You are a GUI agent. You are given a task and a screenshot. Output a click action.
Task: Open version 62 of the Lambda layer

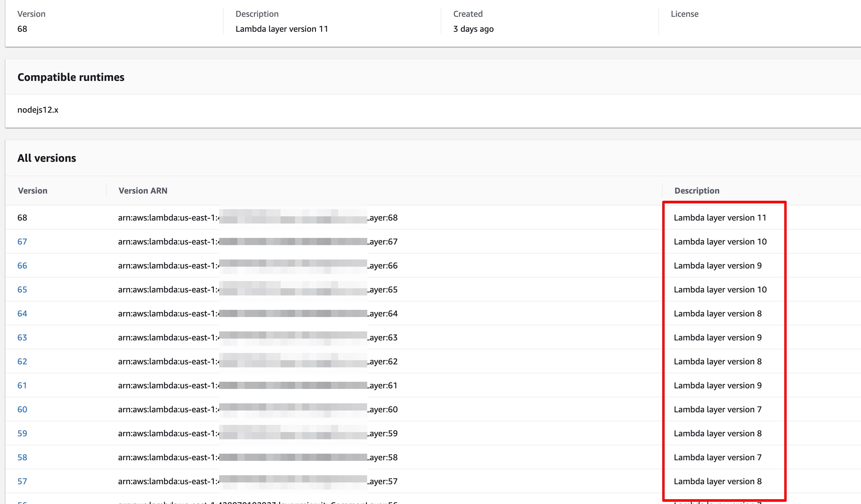click(22, 361)
